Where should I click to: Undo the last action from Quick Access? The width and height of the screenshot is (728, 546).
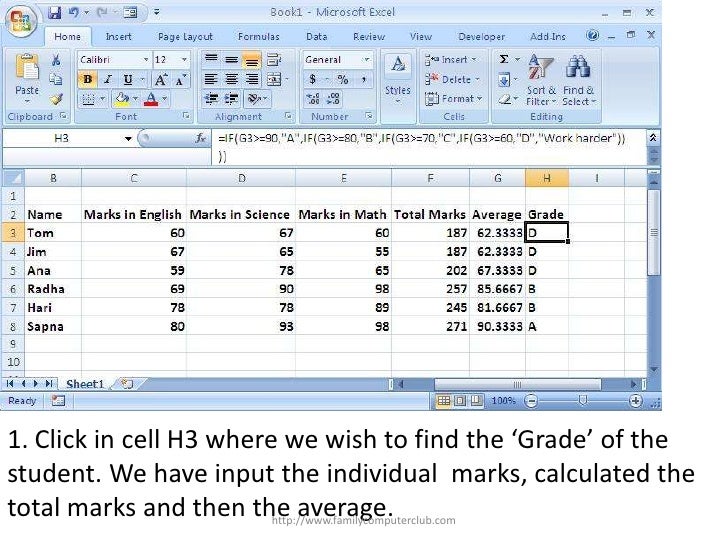click(74, 13)
